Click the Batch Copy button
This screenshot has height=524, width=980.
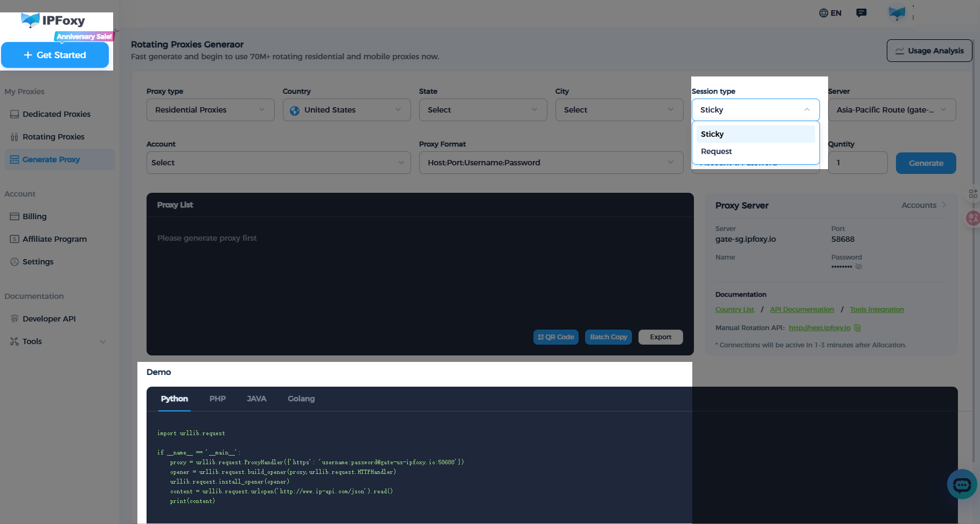[609, 337]
